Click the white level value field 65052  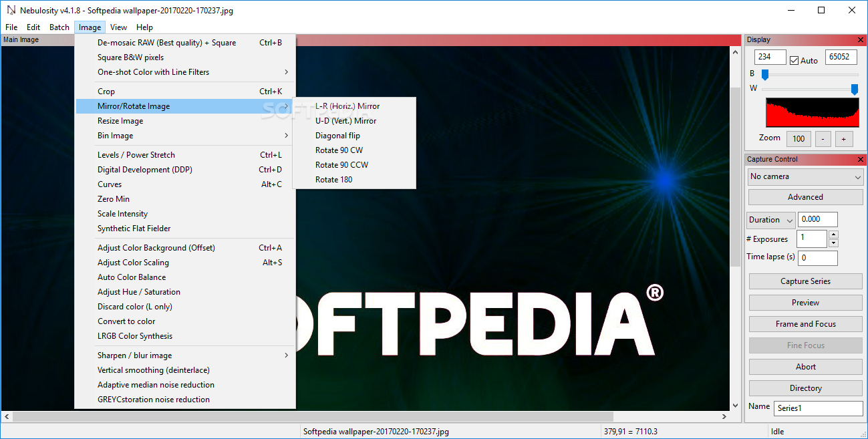(841, 57)
